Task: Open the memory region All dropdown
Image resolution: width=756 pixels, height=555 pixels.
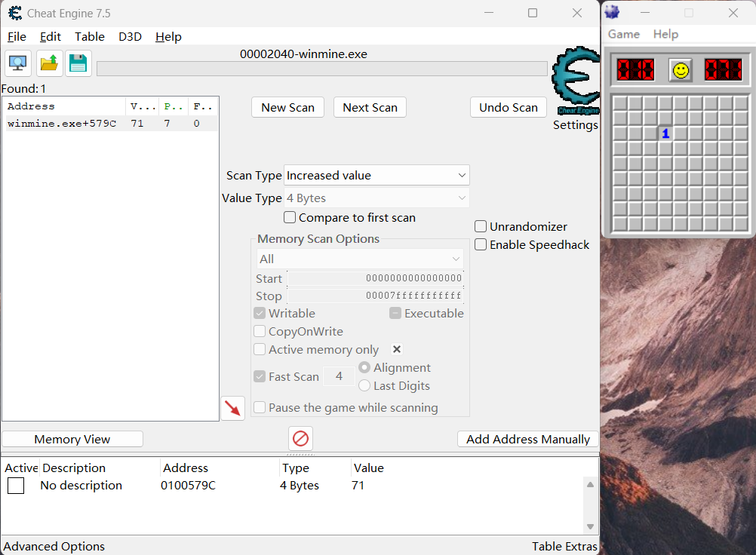Action: [360, 259]
